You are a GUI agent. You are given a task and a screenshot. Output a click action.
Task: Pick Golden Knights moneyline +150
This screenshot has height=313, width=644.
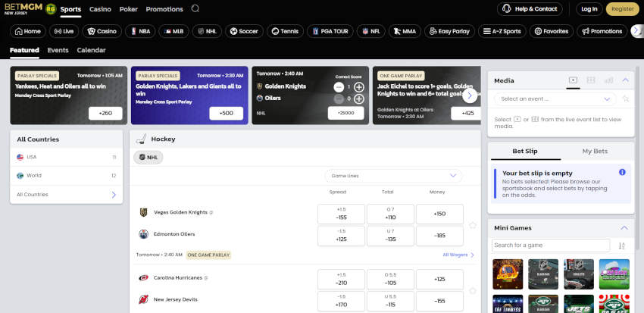click(x=439, y=214)
